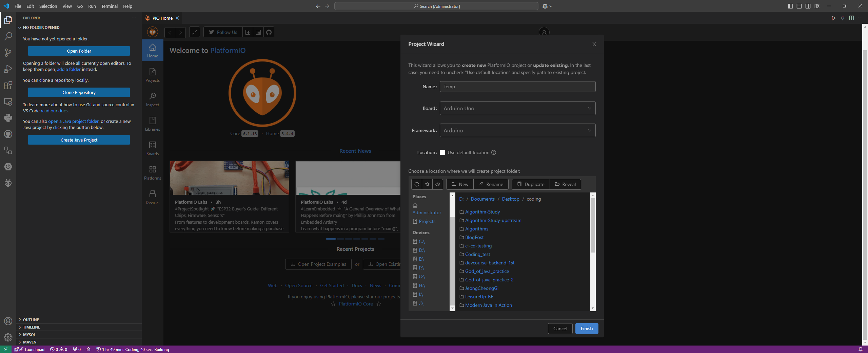Close the Project Wizard dialog
This screenshot has height=353, width=868.
point(594,44)
